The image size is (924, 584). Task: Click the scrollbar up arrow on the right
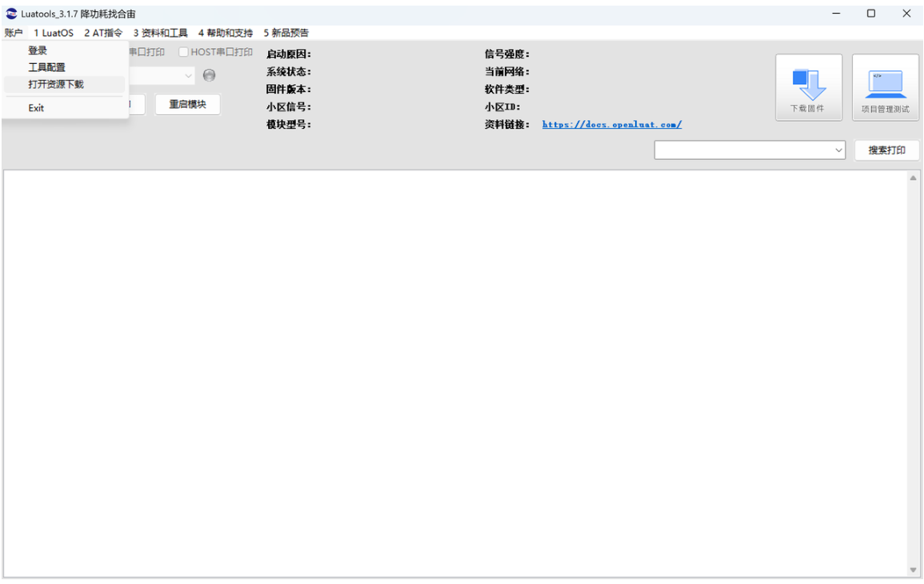pyautogui.click(x=912, y=179)
